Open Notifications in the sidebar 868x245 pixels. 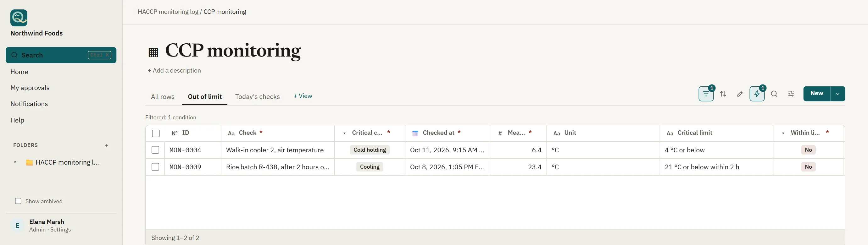coord(29,104)
